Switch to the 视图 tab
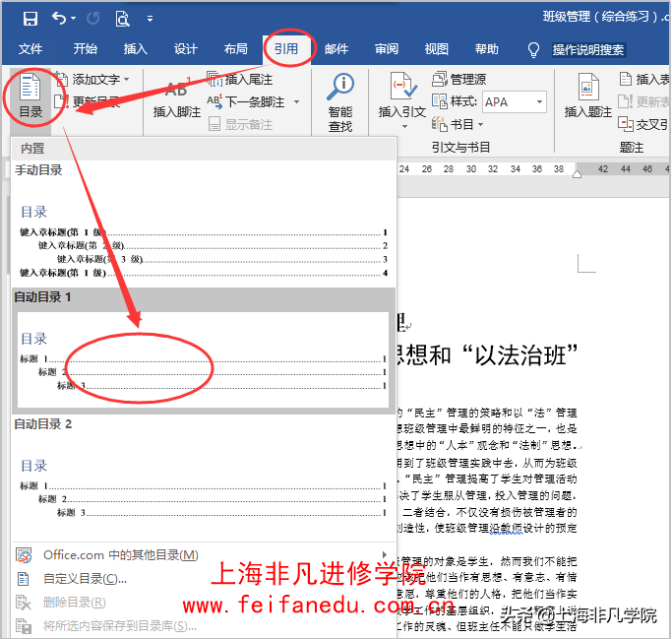The image size is (672, 639). pyautogui.click(x=436, y=49)
